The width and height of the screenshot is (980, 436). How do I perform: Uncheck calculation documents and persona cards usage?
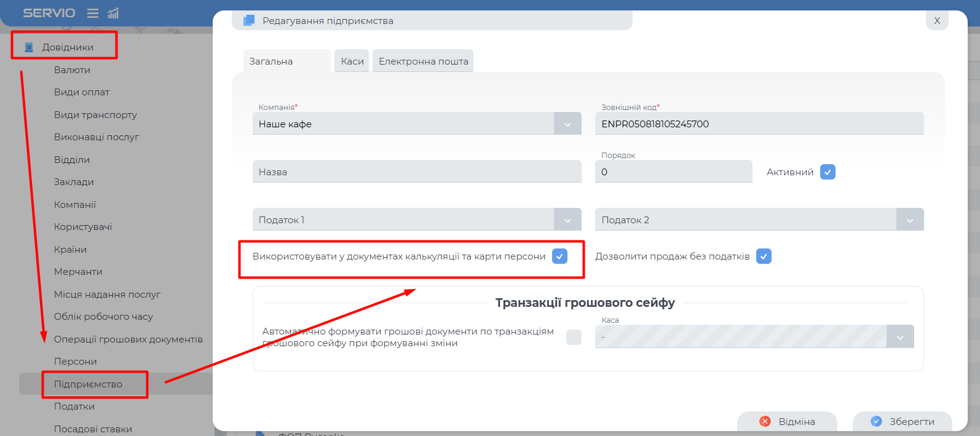click(559, 256)
